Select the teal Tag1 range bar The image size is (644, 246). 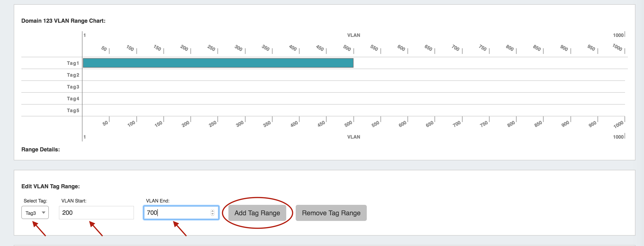coord(218,63)
